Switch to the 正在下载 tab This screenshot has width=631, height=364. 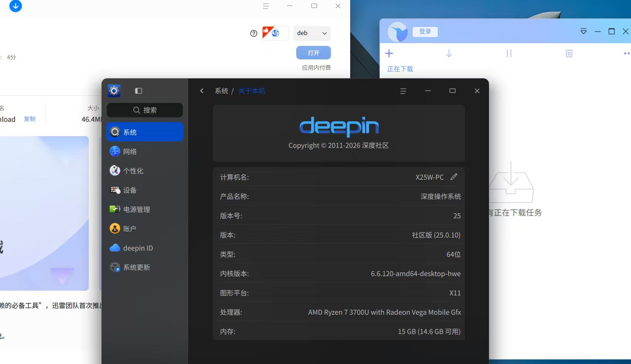click(400, 69)
